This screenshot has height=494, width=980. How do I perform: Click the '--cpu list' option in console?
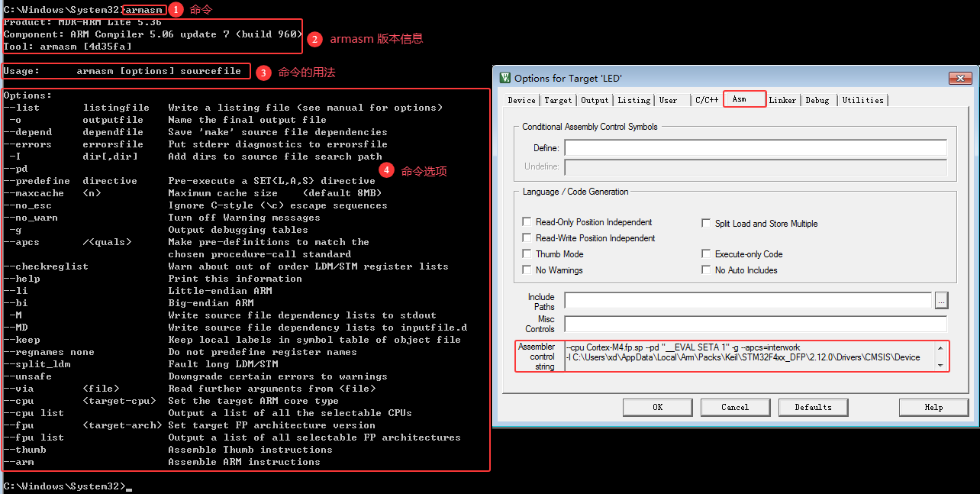point(34,413)
